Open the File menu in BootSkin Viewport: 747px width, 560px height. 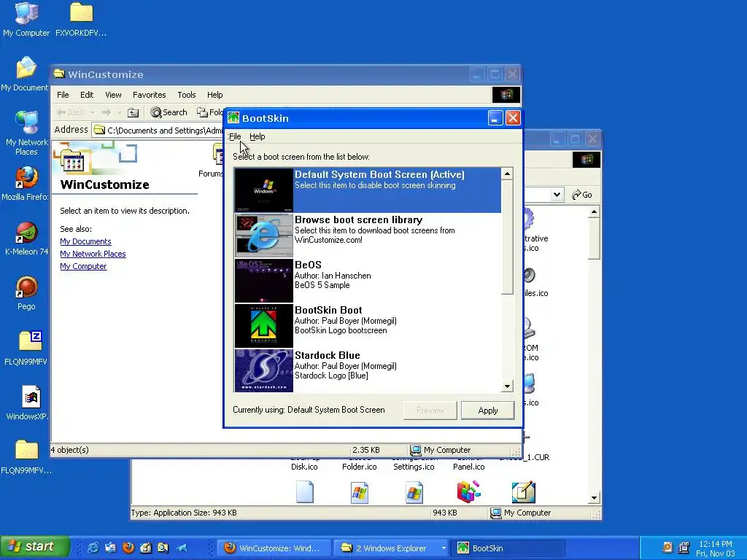tap(235, 136)
